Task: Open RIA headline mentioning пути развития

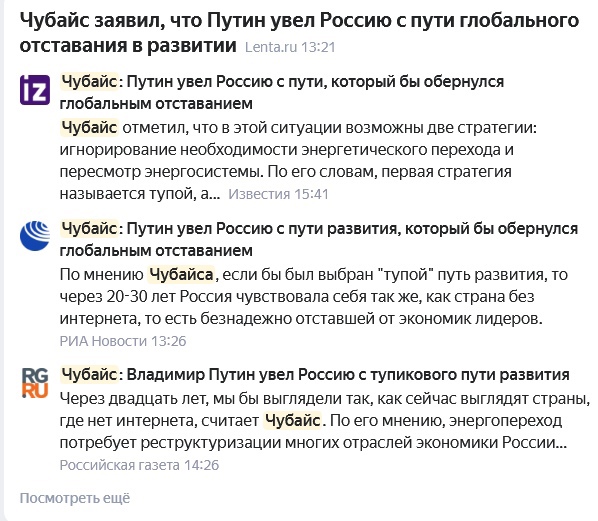Action: coord(319,240)
